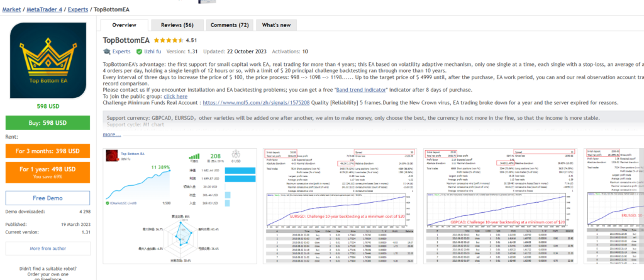Click the Version: 1.31 text in the header
This screenshot has width=644, height=280.
[x=182, y=51]
